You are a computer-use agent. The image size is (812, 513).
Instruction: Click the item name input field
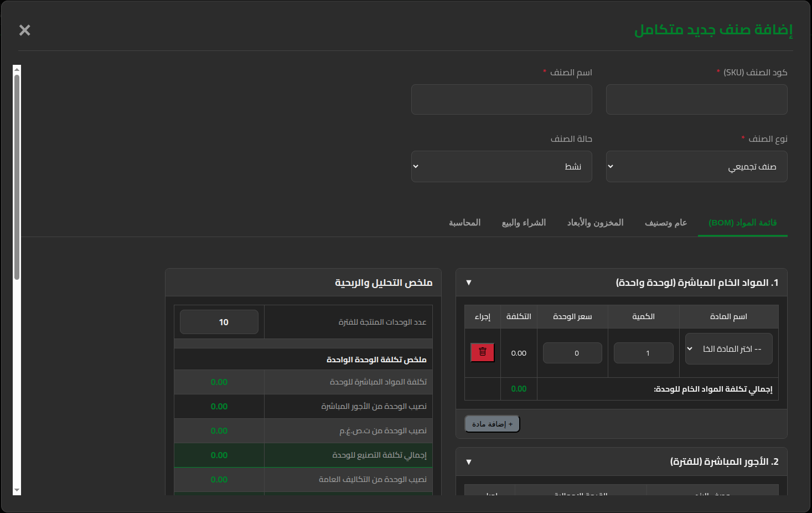tap(501, 100)
